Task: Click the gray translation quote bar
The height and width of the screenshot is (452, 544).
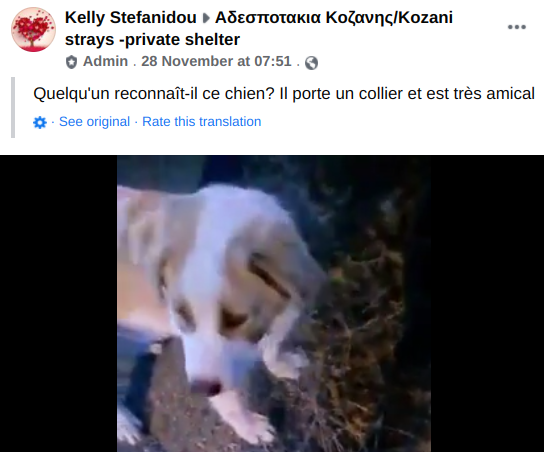Action: tap(13, 108)
